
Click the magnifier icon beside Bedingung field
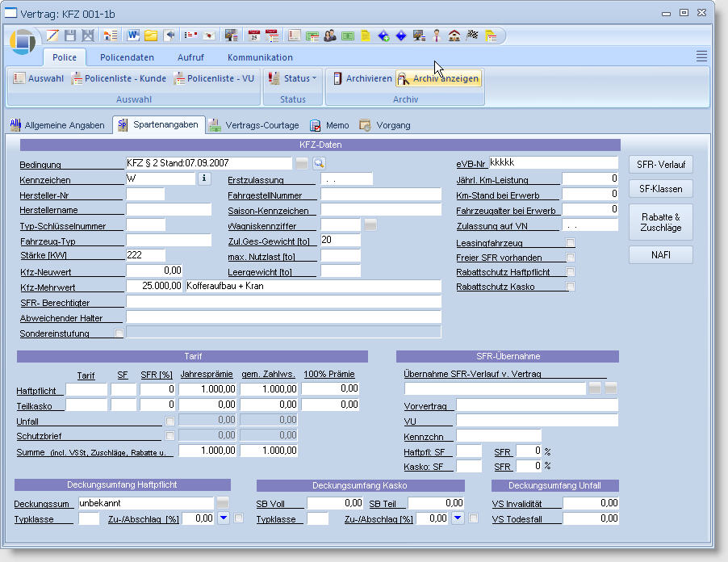319,163
